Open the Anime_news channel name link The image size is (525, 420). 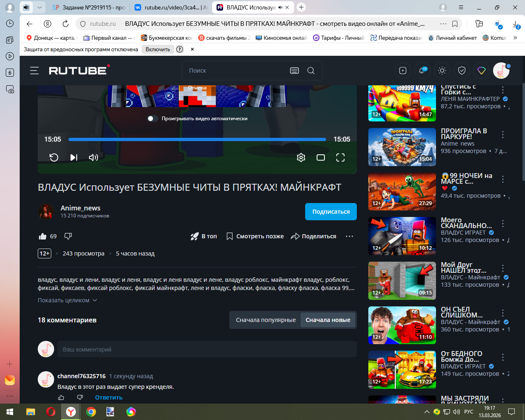[80, 208]
